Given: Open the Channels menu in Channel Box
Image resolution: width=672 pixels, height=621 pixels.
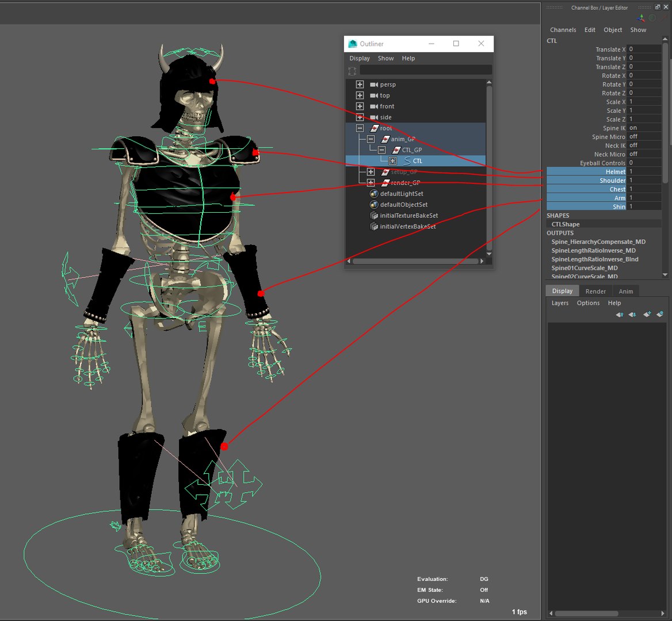Looking at the screenshot, I should click(563, 30).
